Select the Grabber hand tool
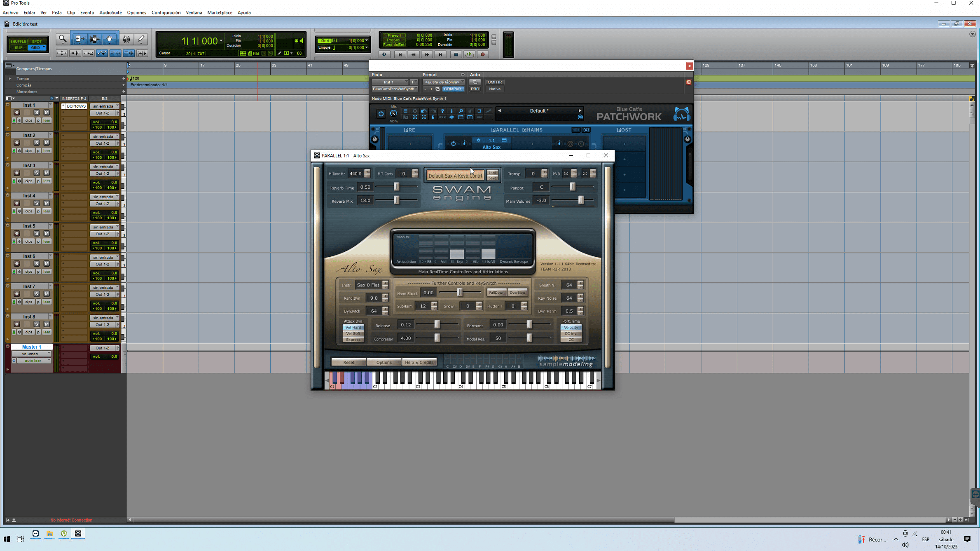 click(x=110, y=39)
